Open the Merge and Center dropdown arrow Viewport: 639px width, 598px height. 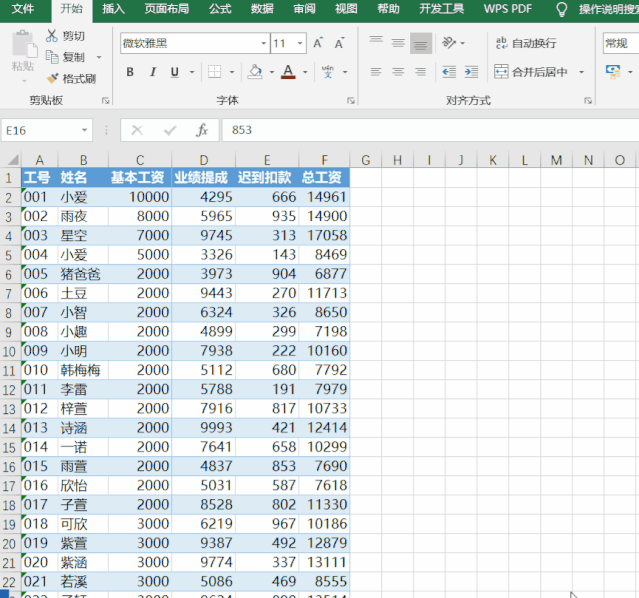[x=582, y=72]
